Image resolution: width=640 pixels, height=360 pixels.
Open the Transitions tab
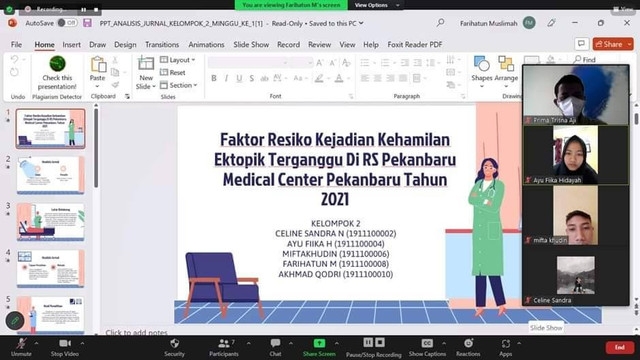(162, 44)
